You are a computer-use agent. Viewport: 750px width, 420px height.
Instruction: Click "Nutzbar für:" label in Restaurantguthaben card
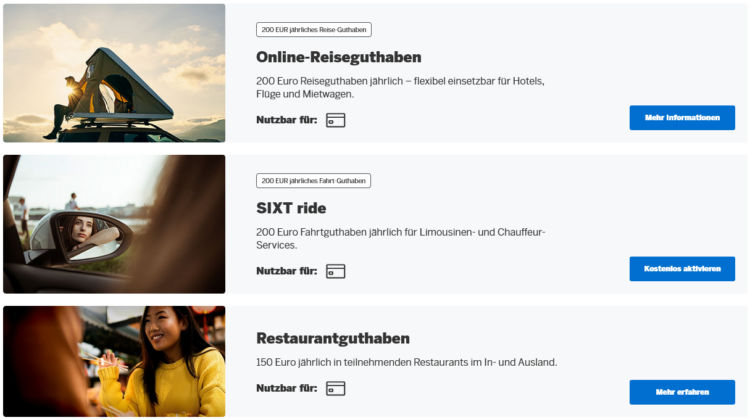click(286, 388)
